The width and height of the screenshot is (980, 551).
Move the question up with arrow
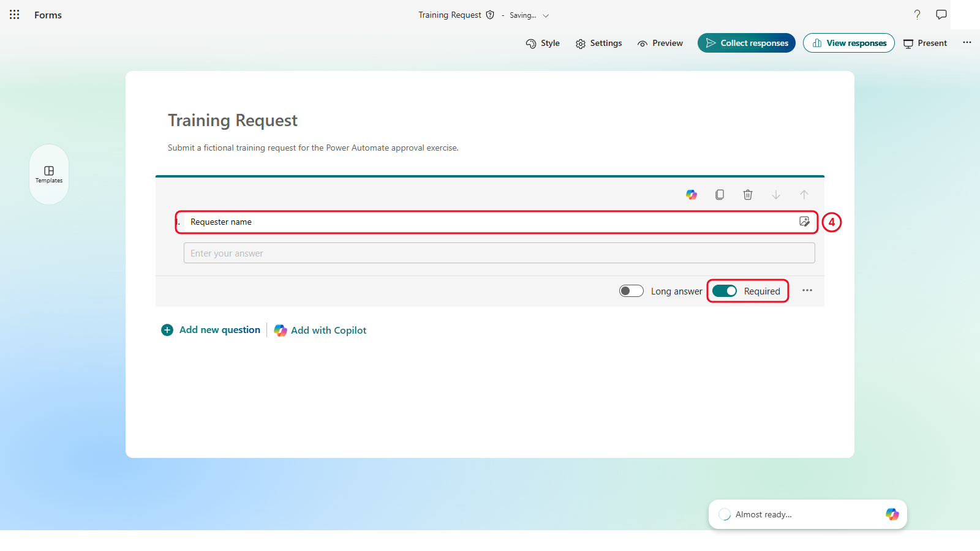(804, 195)
